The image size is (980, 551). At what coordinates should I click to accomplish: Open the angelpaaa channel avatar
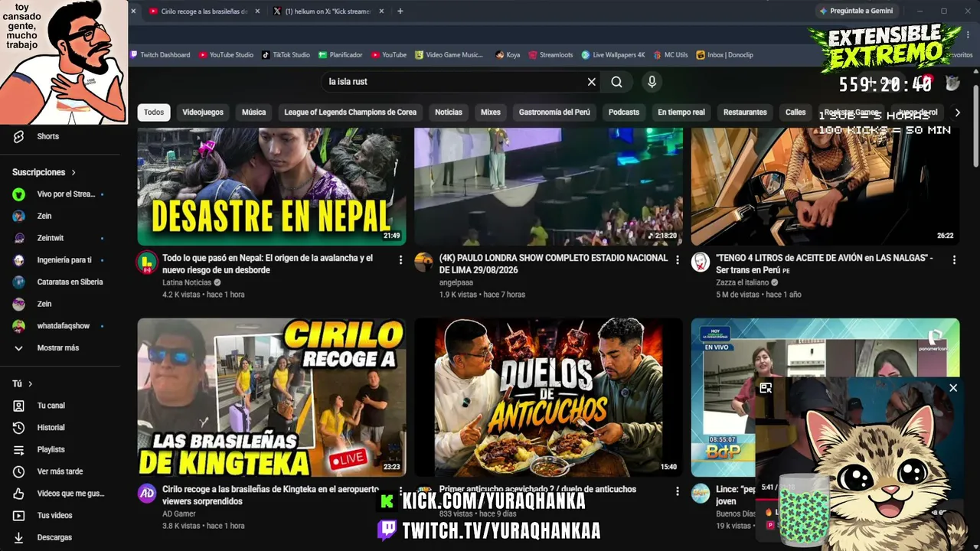pyautogui.click(x=423, y=262)
